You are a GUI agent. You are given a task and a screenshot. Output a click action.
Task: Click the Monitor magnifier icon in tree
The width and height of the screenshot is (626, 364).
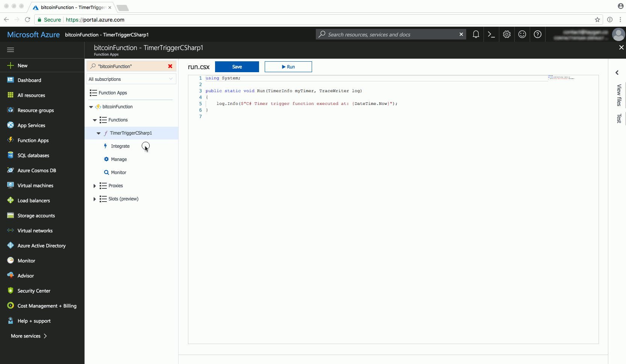coord(106,173)
